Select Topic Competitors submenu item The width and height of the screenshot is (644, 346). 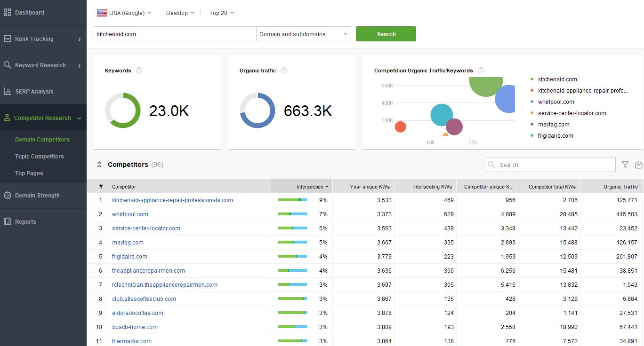click(x=40, y=157)
